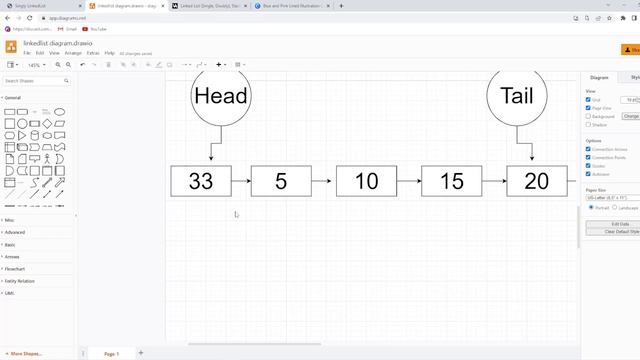Toggle the Page View checkbox

tap(588, 108)
